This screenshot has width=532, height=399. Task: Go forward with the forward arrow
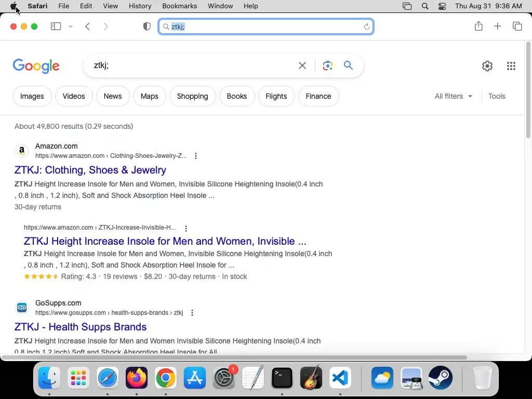(x=106, y=26)
